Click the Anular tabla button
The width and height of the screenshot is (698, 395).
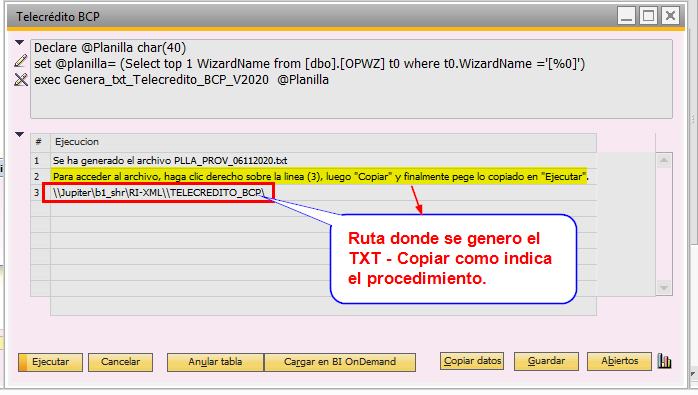click(215, 362)
